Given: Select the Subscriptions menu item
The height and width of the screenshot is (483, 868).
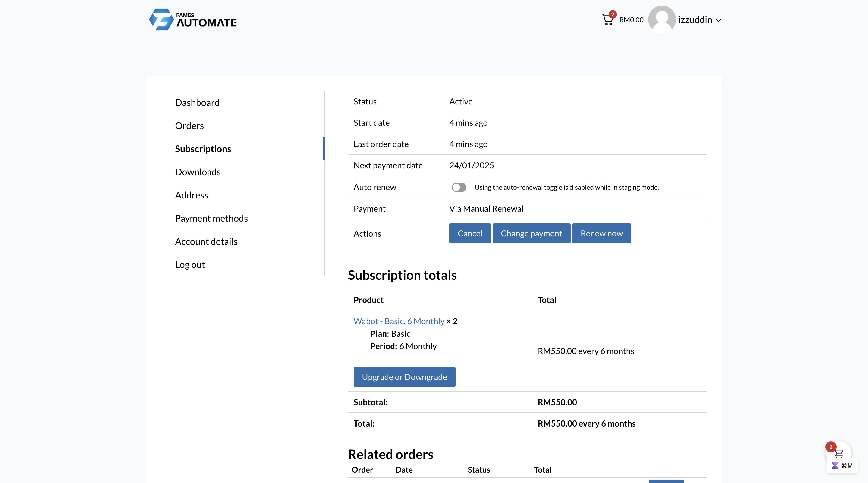Looking at the screenshot, I should click(x=203, y=148).
